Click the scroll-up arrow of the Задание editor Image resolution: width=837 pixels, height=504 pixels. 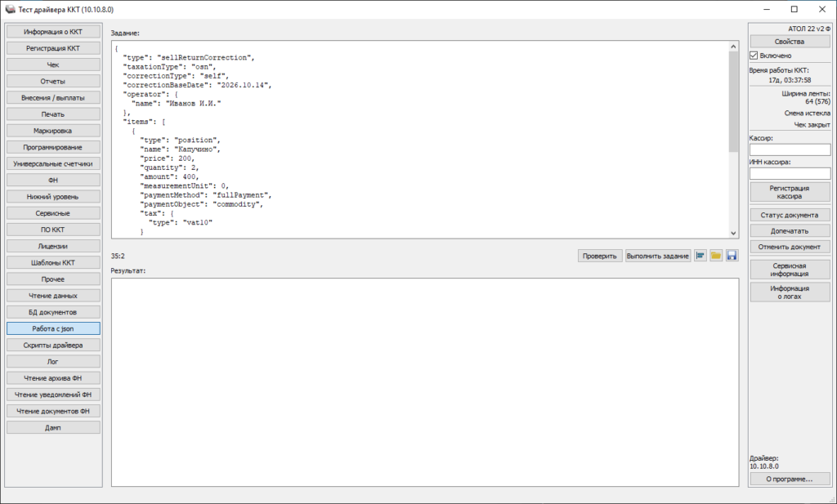(x=733, y=47)
